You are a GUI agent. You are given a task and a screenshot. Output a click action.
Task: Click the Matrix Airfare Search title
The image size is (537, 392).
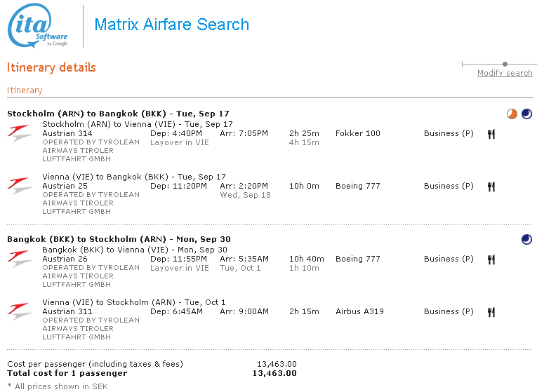coord(171,25)
